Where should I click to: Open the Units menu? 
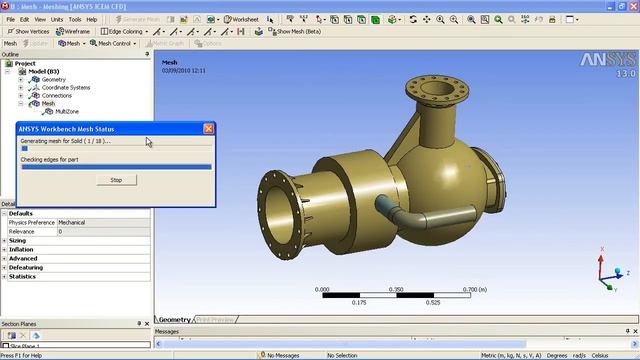tap(57, 19)
